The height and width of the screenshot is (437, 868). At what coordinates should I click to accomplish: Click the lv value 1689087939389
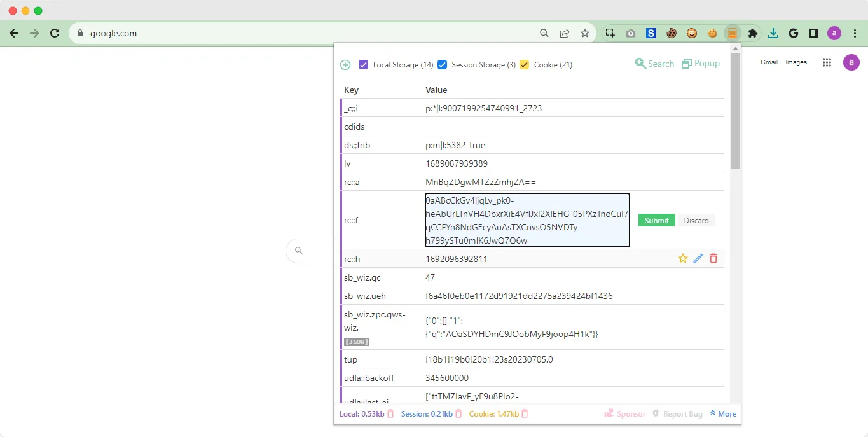[457, 163]
